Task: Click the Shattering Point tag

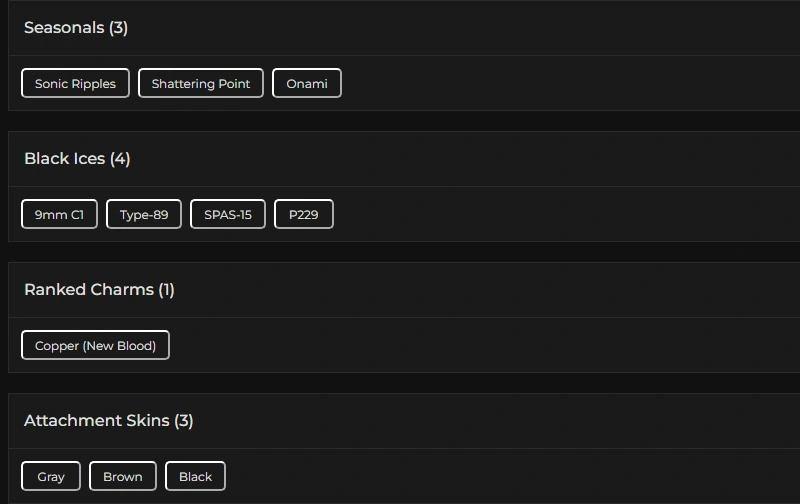Action: pyautogui.click(x=201, y=84)
